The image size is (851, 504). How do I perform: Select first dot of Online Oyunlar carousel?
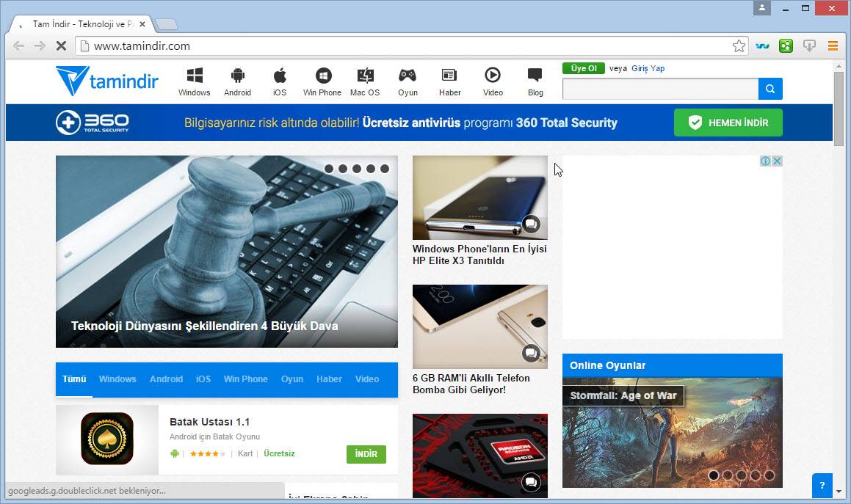pos(713,475)
